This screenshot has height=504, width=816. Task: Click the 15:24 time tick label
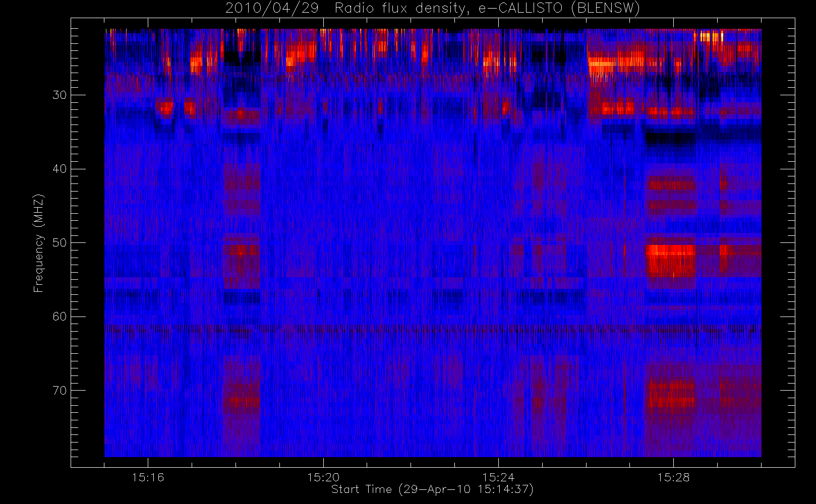tap(498, 477)
